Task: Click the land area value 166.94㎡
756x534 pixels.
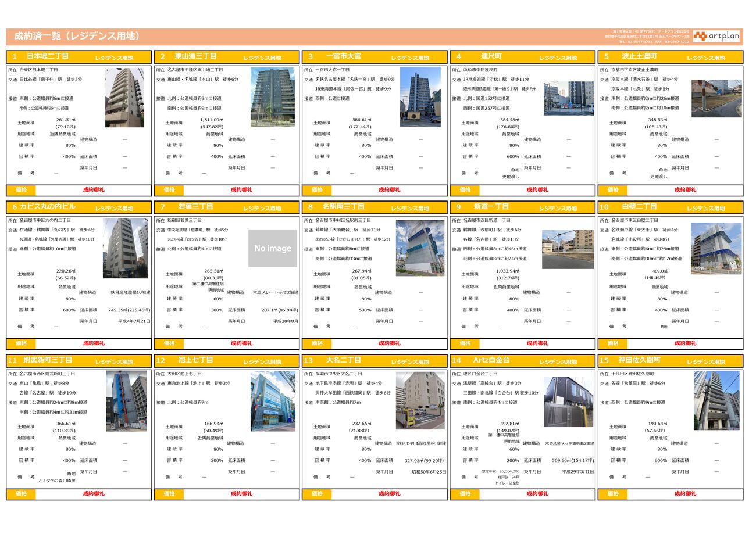Action: (214, 424)
